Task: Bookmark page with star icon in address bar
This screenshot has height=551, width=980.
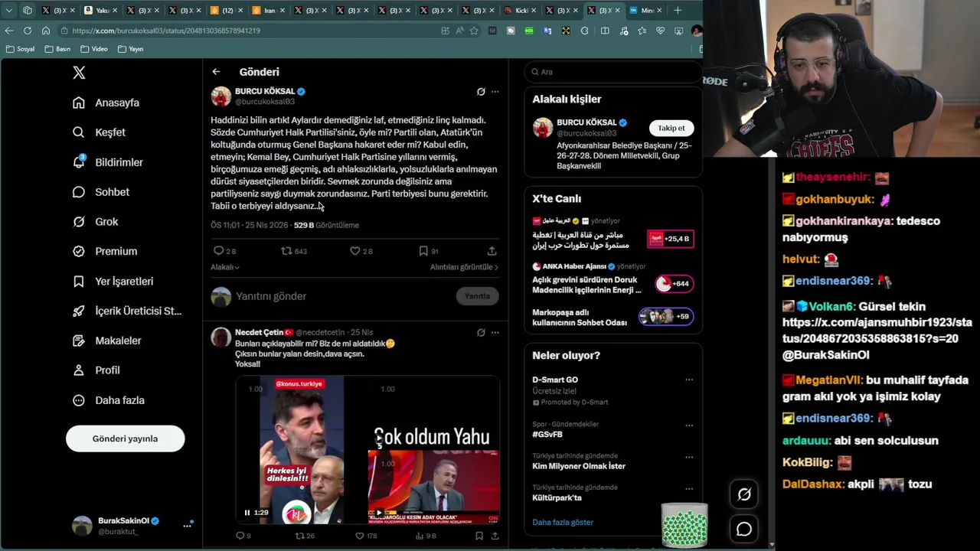Action: coord(474,31)
